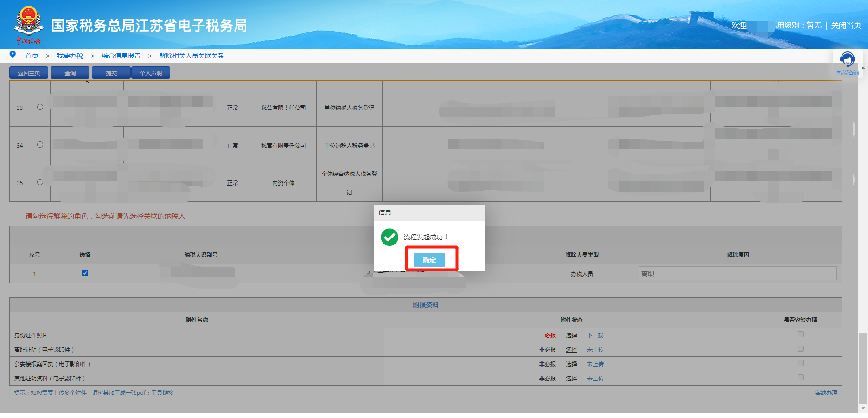Click the 提交 toolbar button
Image resolution: width=868 pixels, height=418 pixels.
click(x=111, y=72)
